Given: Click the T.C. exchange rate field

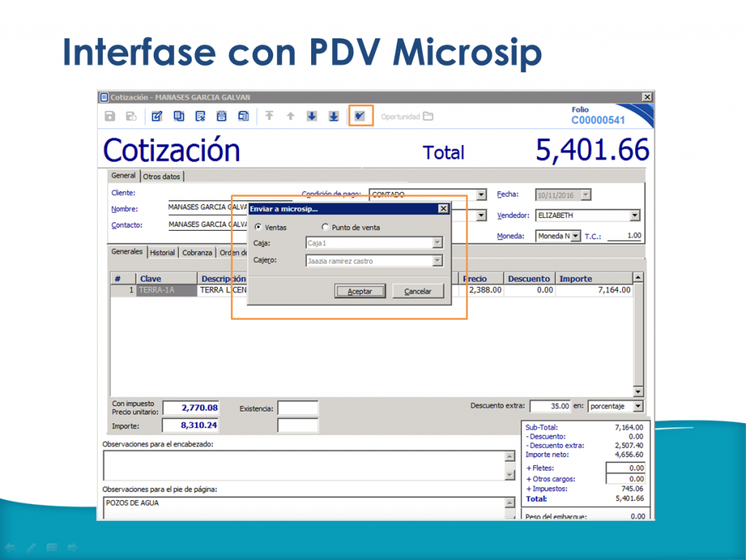Looking at the screenshot, I should point(624,236).
